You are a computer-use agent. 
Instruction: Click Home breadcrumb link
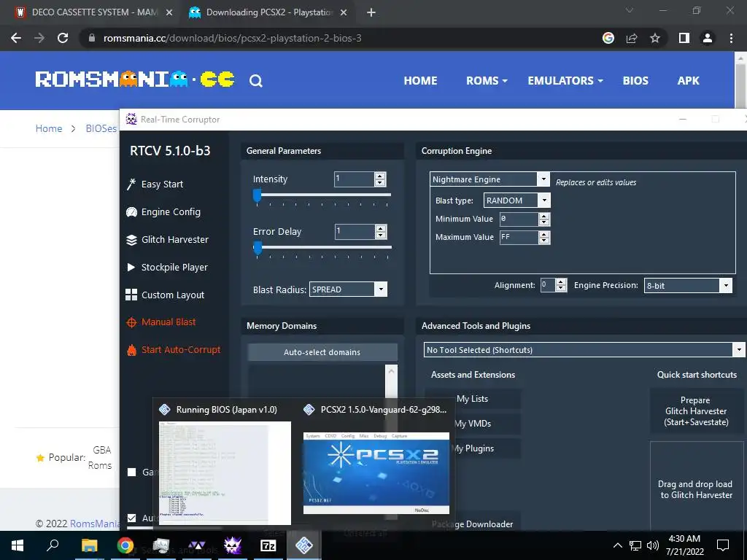49,128
